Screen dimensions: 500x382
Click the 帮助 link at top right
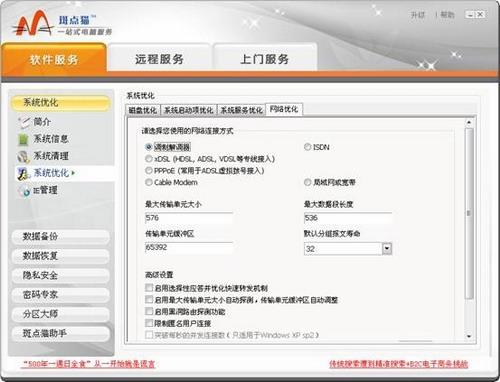pos(447,15)
